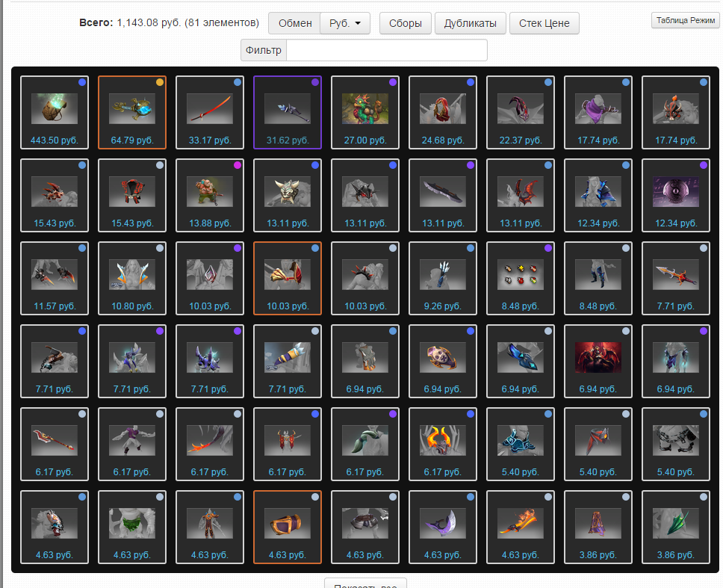Viewport: 723px width, 588px height.
Task: Select the orange-bordered 10.03 руб. item
Action: (x=288, y=279)
